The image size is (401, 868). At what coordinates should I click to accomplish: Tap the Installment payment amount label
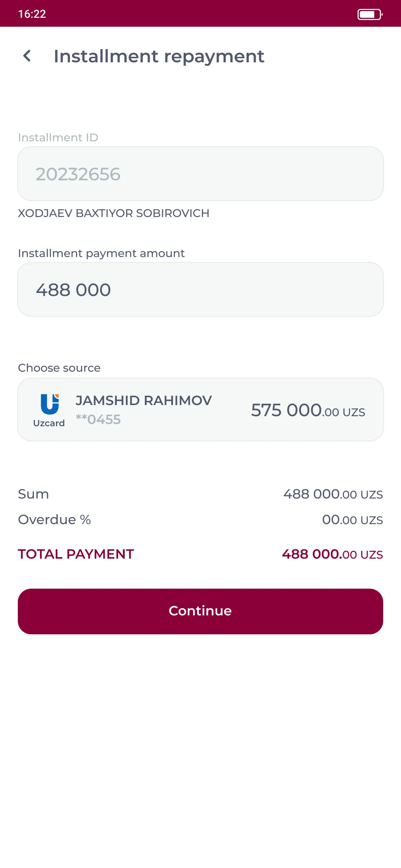point(101,253)
